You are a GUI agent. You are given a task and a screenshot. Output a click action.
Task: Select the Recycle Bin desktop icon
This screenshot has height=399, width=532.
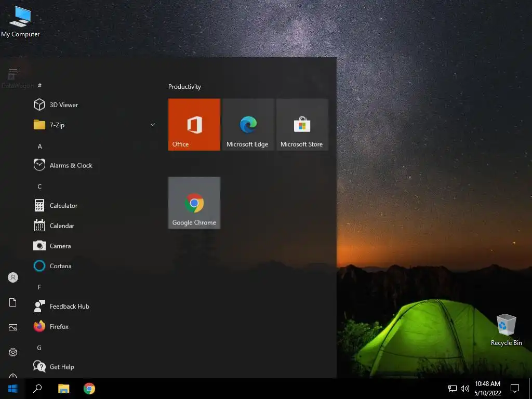click(506, 329)
